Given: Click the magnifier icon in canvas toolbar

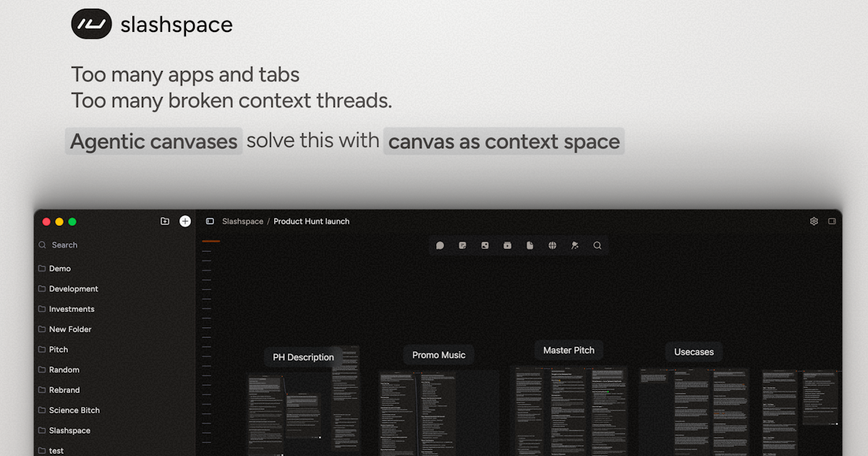Looking at the screenshot, I should tap(597, 245).
